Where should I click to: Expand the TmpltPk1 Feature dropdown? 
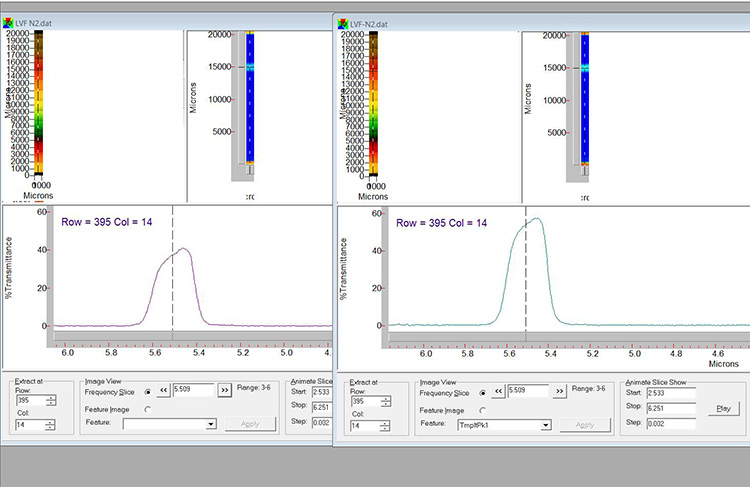tap(545, 425)
